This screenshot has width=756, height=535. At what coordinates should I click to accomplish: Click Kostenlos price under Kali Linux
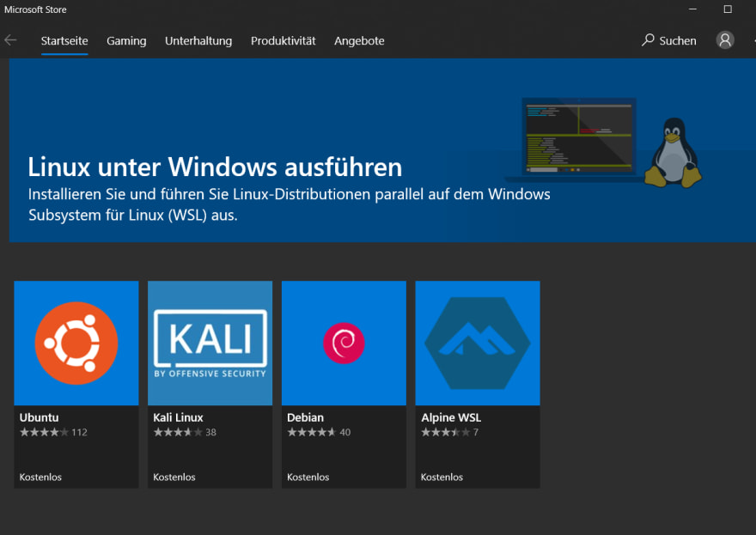(174, 477)
